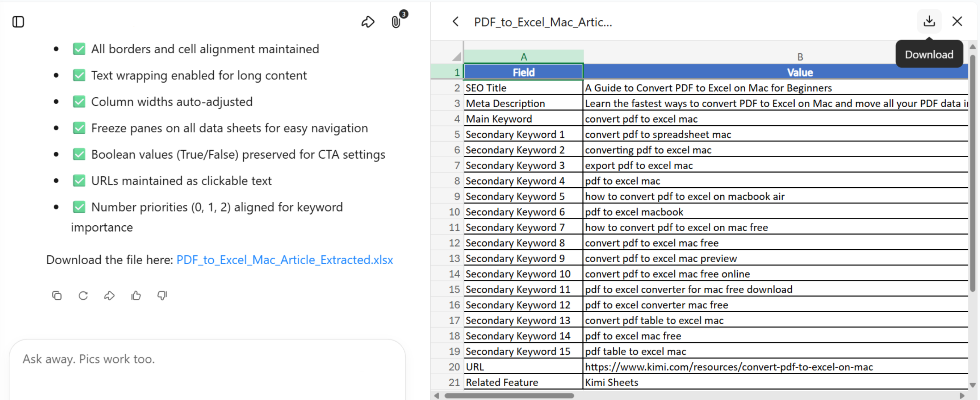980x400 pixels.
Task: Click the horizontal scrollbar thumb of sheet
Action: pyautogui.click(x=509, y=395)
